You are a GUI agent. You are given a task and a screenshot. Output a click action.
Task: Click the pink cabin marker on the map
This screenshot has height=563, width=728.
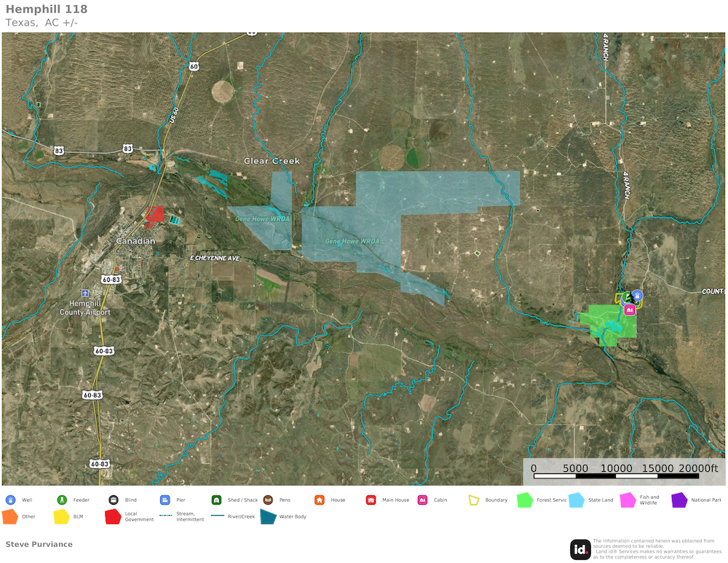point(630,310)
